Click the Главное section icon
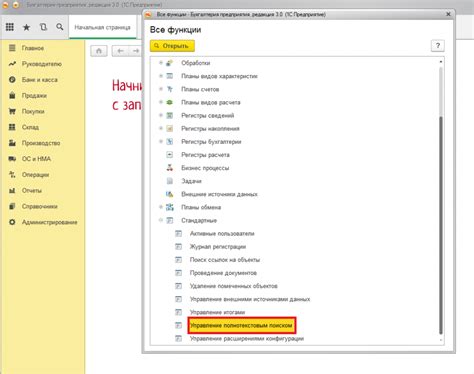474x374 pixels. click(x=12, y=48)
